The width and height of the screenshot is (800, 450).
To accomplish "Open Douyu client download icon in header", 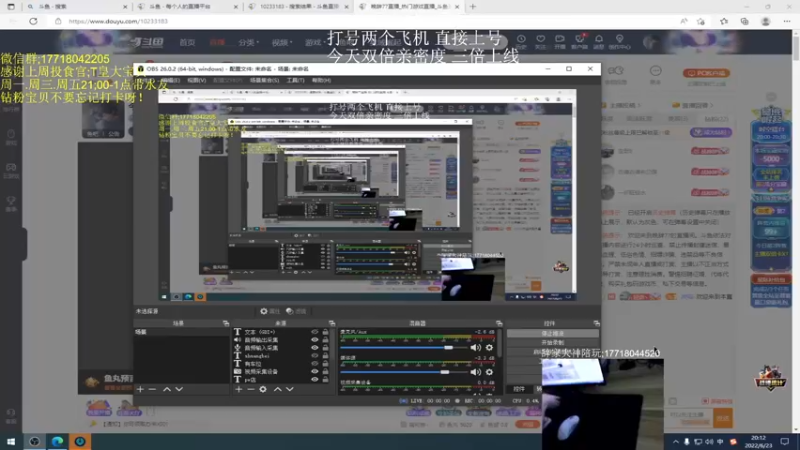I will (579, 41).
